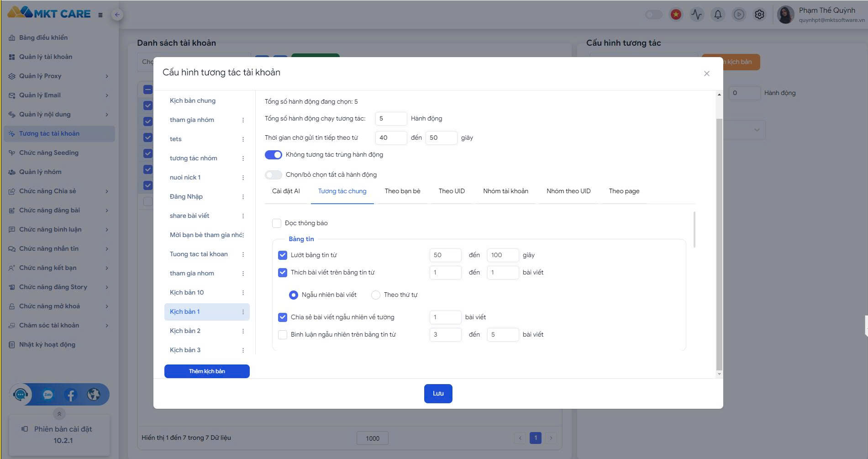
Task: Open three-dot menu for tets script
Action: point(243,139)
